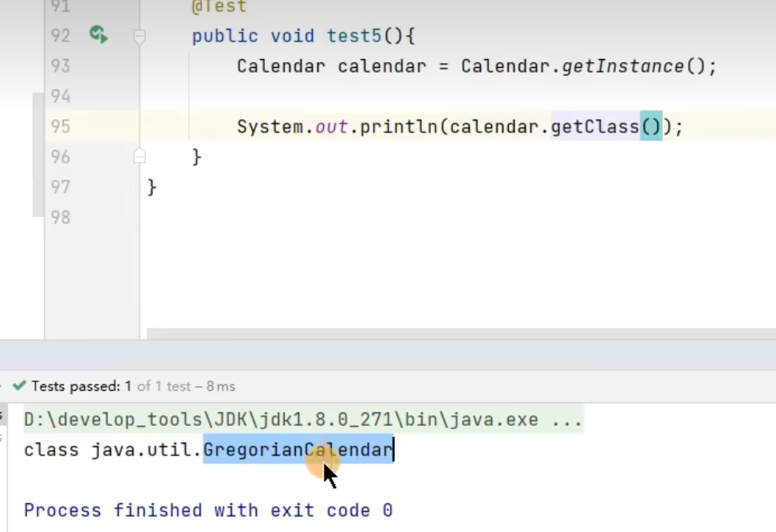The width and height of the screenshot is (776, 532).
Task: Select line number 93 in the gutter
Action: (x=61, y=66)
